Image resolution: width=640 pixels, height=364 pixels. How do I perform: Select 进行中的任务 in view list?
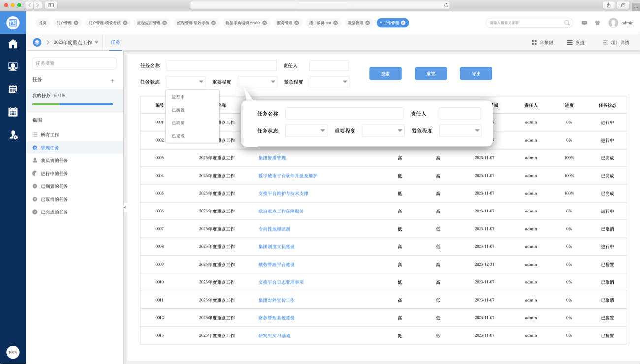tap(54, 174)
